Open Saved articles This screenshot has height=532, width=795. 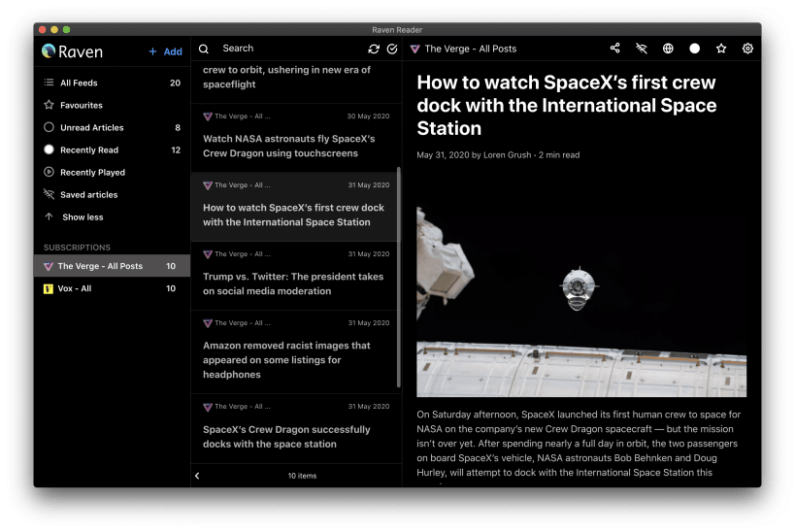pos(112,194)
